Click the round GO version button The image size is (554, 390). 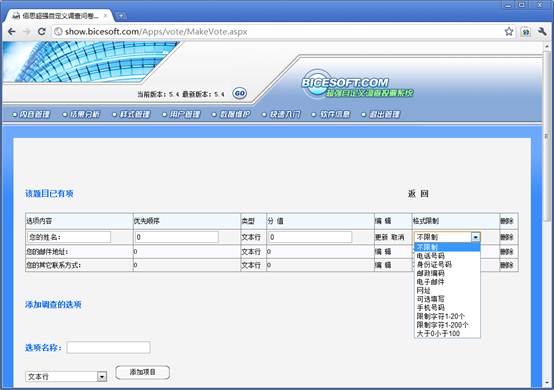(x=240, y=94)
